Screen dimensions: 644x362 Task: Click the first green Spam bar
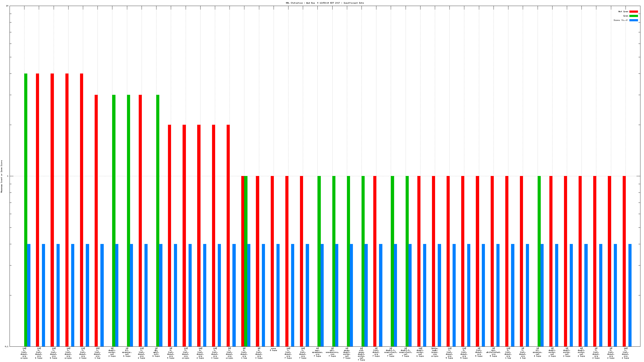pos(26,210)
